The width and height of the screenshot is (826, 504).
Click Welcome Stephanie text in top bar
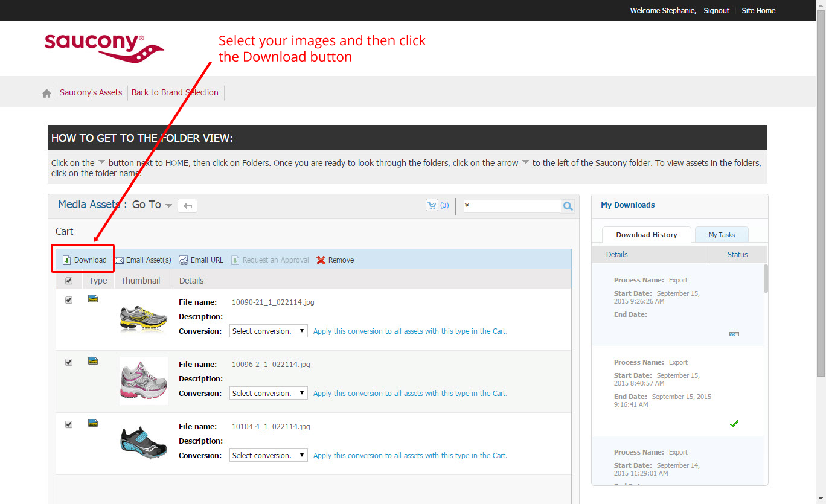[663, 10]
